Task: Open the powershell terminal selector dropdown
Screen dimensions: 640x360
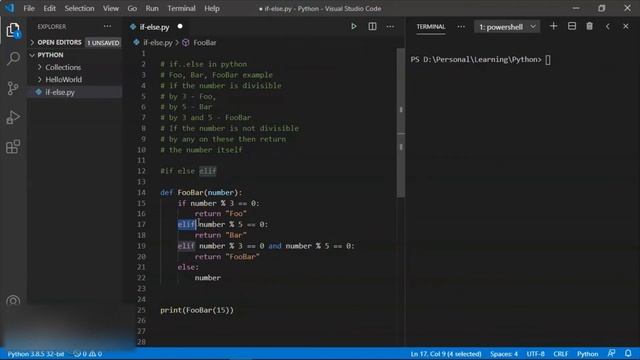Action: [507, 27]
